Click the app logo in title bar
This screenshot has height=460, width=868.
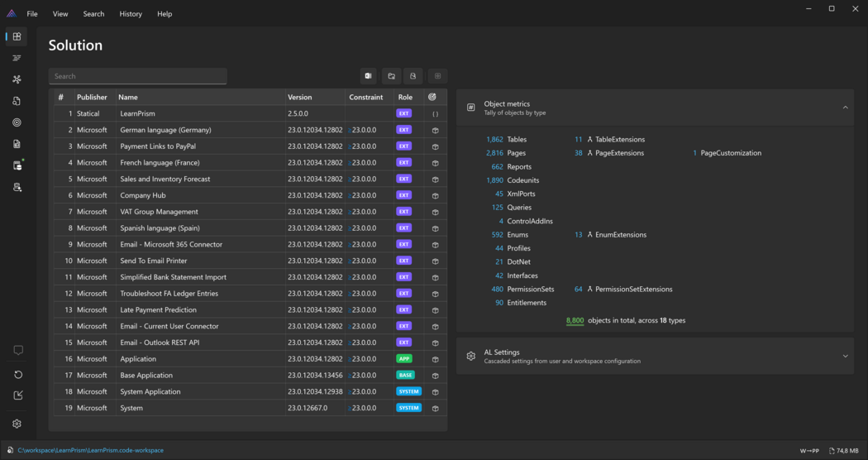(x=12, y=14)
